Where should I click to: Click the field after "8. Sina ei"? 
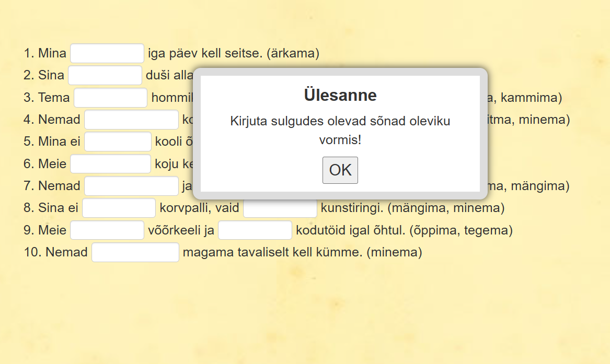click(x=119, y=208)
